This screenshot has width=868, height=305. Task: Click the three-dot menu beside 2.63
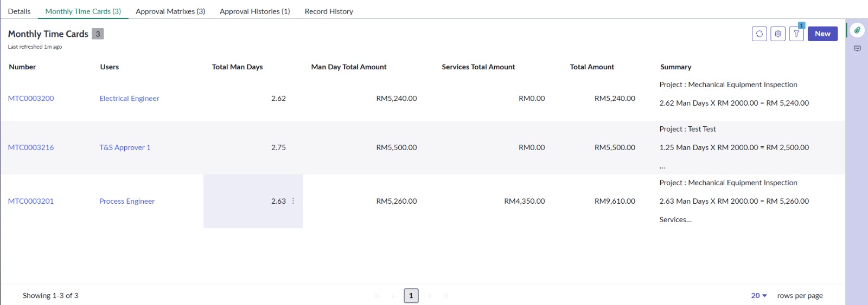[293, 201]
